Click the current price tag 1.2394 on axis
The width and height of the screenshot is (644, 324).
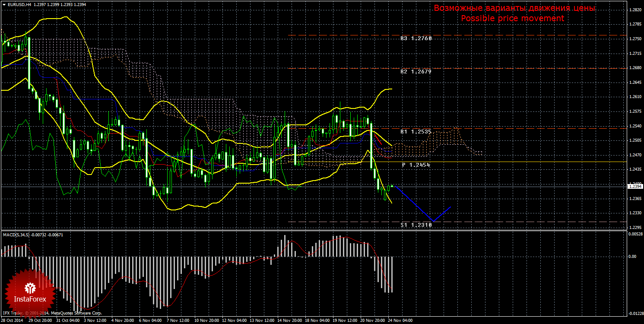coord(636,187)
